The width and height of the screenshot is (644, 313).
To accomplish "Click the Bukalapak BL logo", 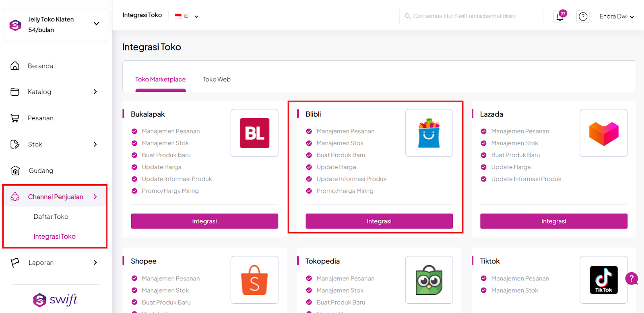I will pyautogui.click(x=254, y=133).
